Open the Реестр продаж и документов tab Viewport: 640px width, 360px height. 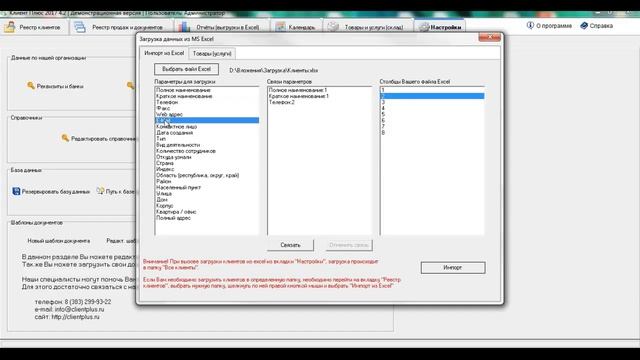click(122, 27)
